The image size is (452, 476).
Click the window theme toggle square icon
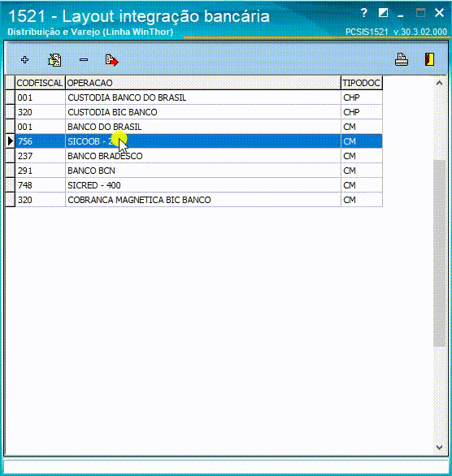coord(383,13)
